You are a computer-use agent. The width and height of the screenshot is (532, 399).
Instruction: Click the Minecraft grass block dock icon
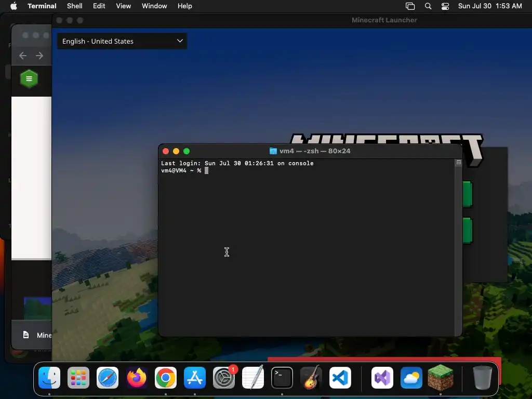[441, 377]
